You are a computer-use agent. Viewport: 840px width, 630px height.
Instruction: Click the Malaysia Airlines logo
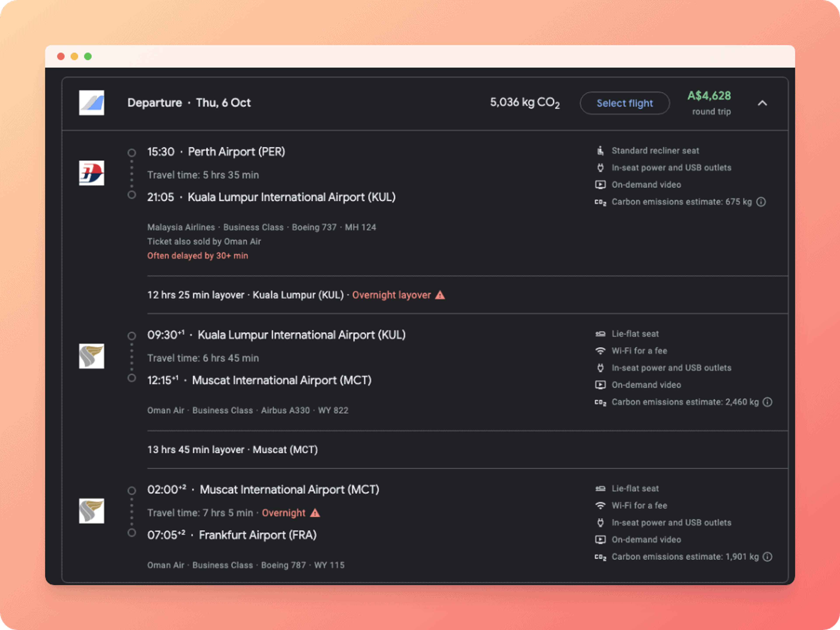tap(91, 173)
